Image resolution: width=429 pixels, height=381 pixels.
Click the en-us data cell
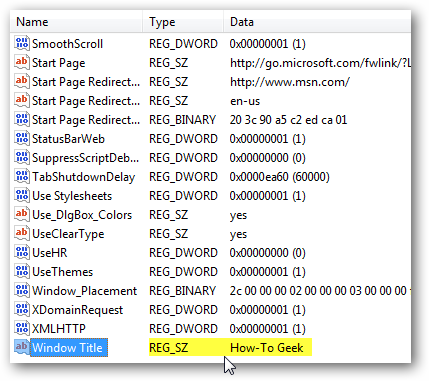click(245, 101)
